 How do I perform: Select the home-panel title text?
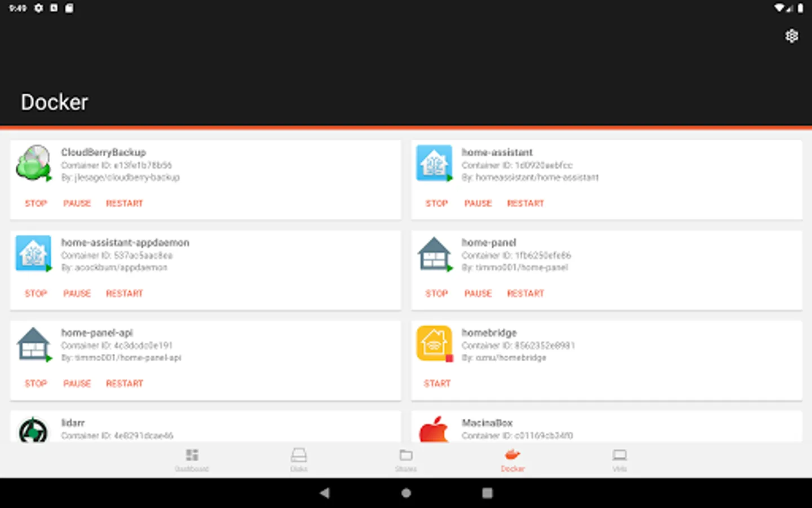tap(489, 243)
